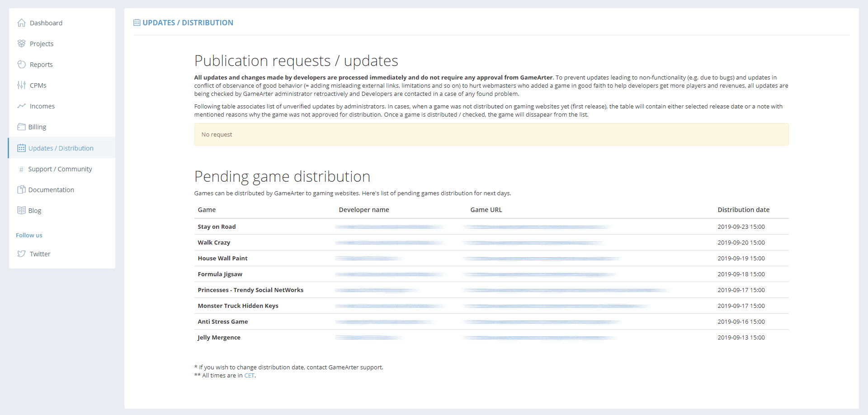Click the Projects cube icon

coord(21,43)
